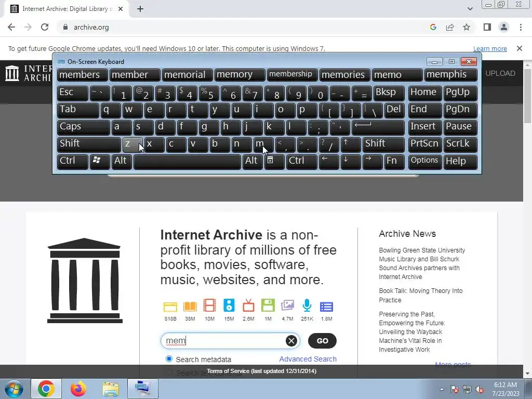The image size is (532, 399).
Task: Clear the search box with X
Action: click(291, 341)
